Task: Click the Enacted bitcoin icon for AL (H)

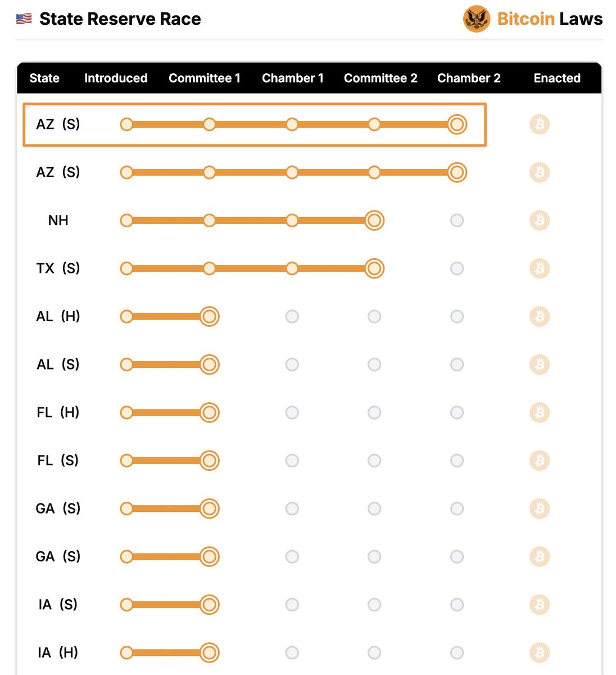Action: 540,317
